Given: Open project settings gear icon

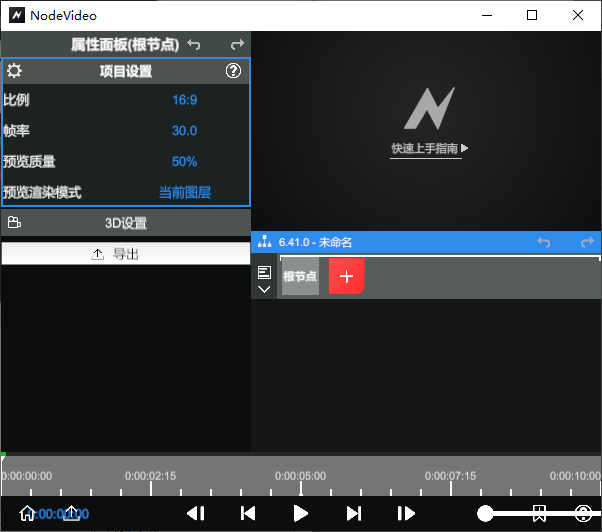Looking at the screenshot, I should [14, 71].
